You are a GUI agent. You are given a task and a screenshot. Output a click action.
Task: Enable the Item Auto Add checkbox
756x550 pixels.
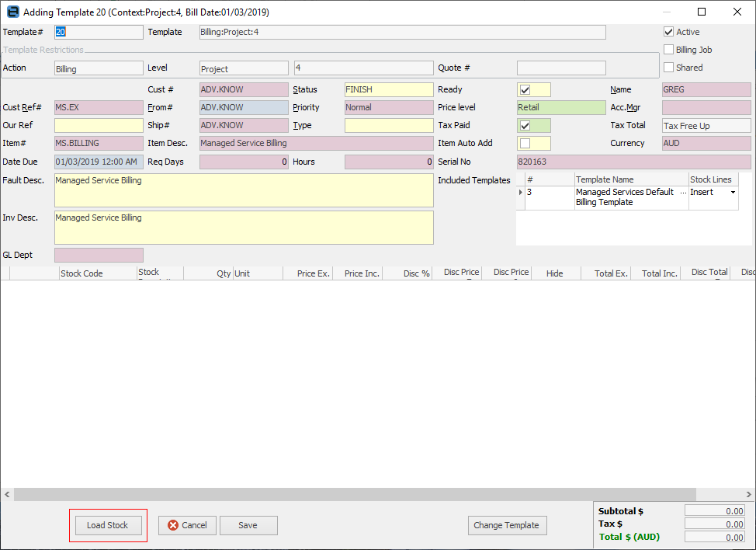pos(525,143)
